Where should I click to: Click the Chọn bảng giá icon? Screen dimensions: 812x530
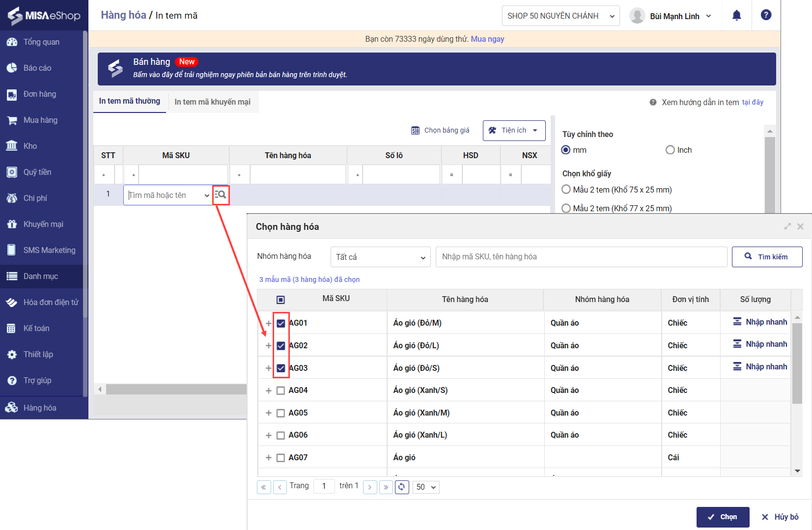(x=416, y=130)
